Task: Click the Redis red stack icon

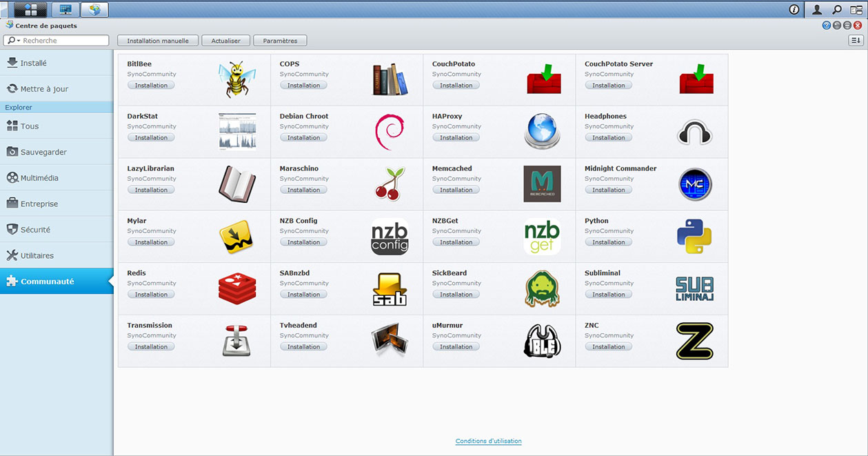Action: click(237, 289)
